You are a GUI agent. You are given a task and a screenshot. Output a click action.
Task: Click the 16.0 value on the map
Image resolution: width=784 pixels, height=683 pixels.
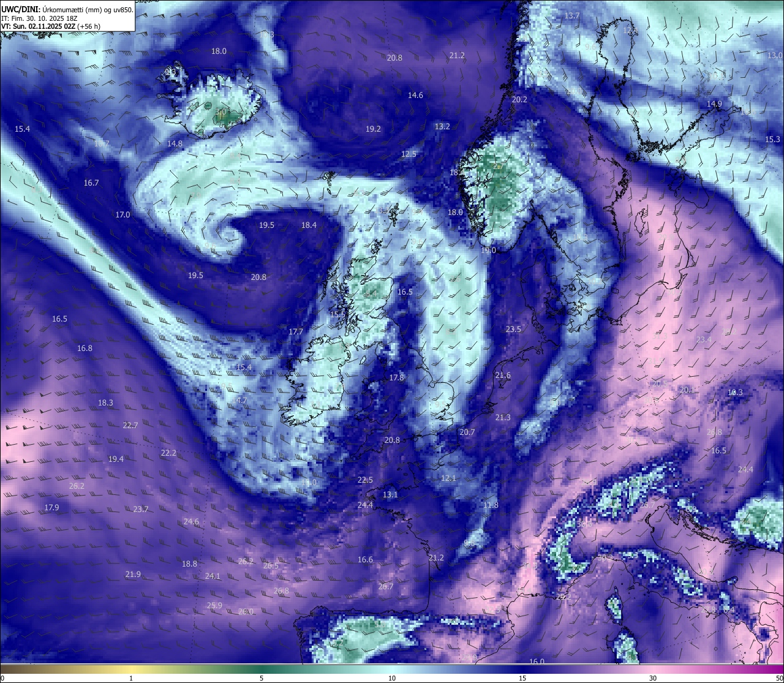tap(537, 662)
